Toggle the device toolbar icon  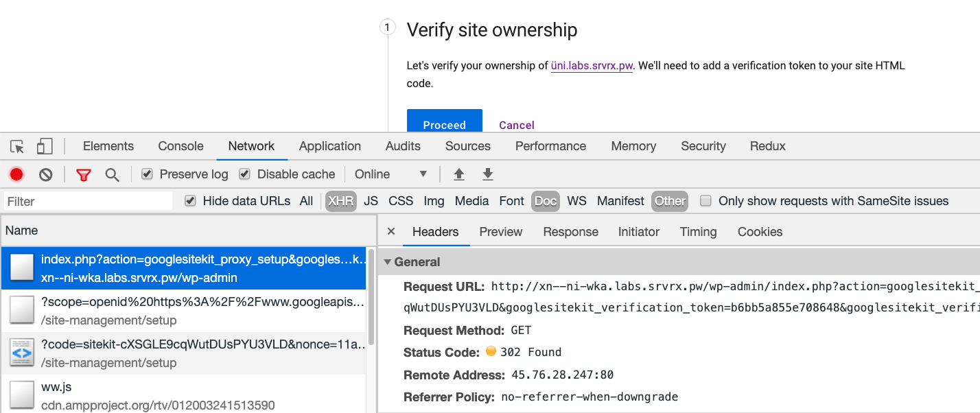pos(45,146)
